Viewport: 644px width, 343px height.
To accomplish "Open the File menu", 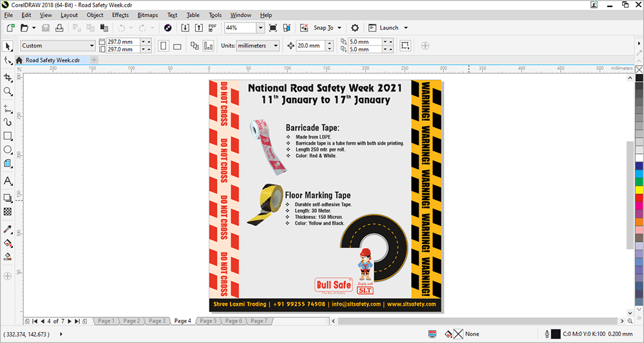I will 8,15.
